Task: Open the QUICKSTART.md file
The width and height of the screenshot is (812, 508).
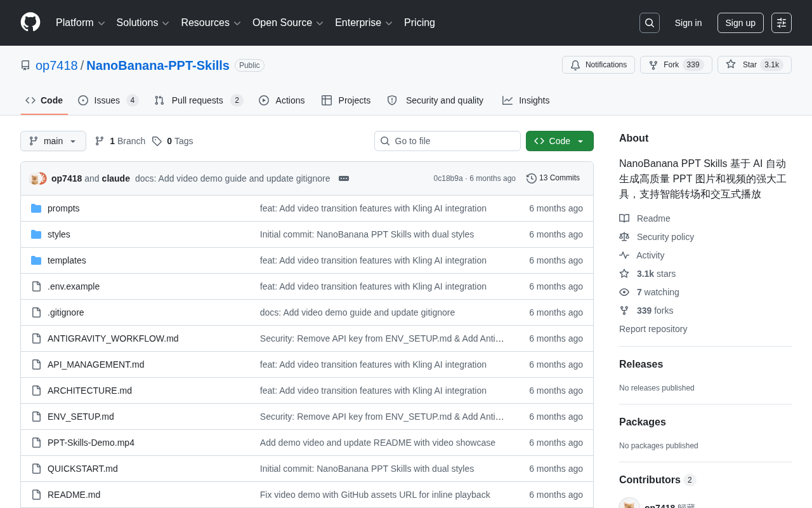Action: (82, 469)
